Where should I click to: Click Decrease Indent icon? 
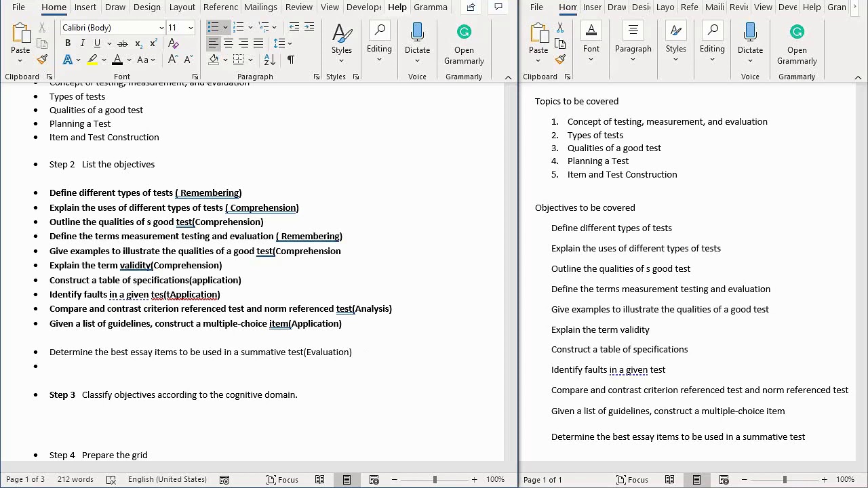point(294,27)
